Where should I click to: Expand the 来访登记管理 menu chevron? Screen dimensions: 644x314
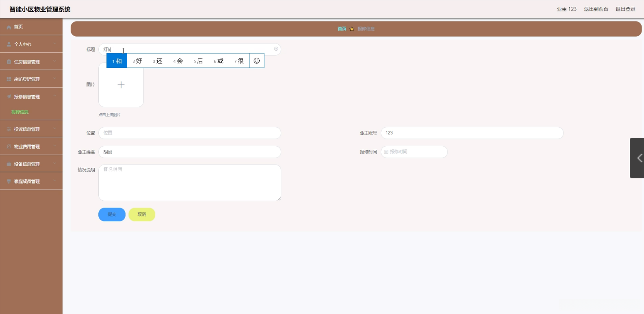pyautogui.click(x=54, y=79)
